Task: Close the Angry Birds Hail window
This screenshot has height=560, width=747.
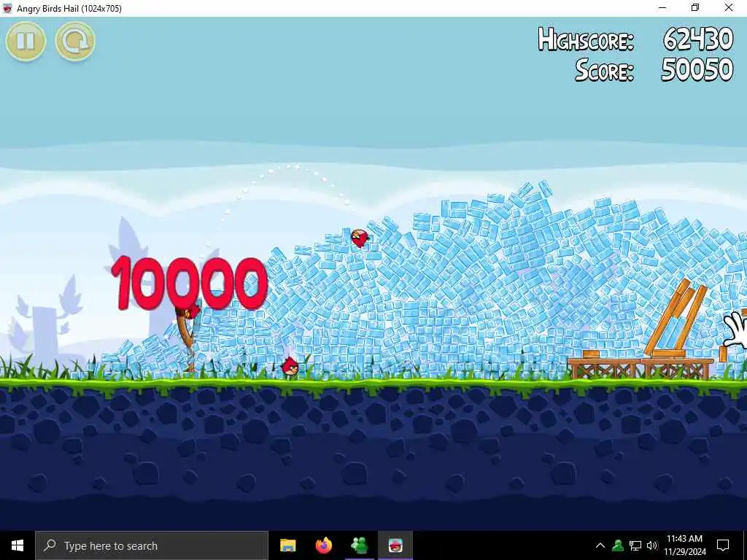Action: (729, 8)
